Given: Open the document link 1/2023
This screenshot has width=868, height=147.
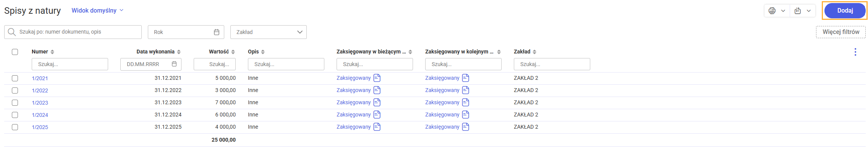Looking at the screenshot, I should [40, 103].
